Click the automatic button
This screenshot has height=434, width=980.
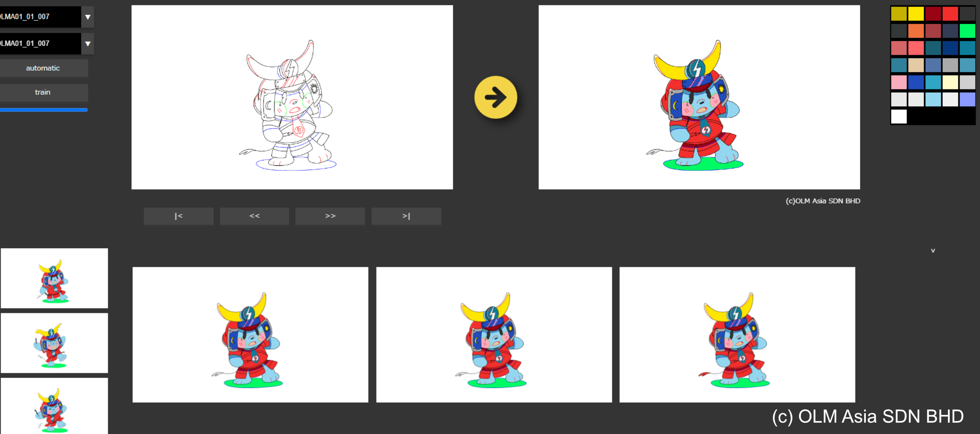pyautogui.click(x=43, y=68)
